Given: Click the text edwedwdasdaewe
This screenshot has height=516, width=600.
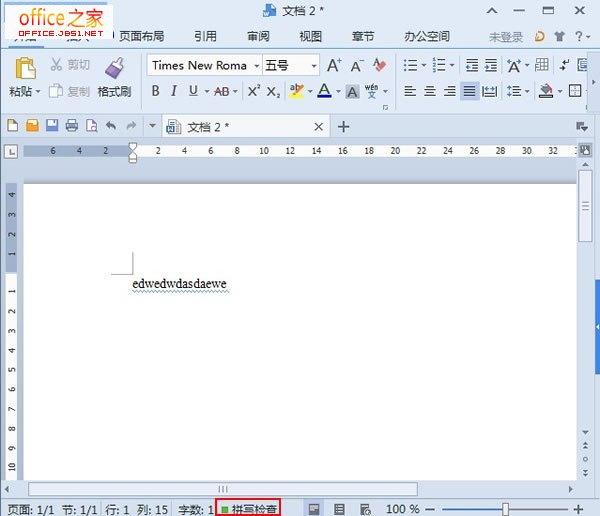Looking at the screenshot, I should click(179, 284).
